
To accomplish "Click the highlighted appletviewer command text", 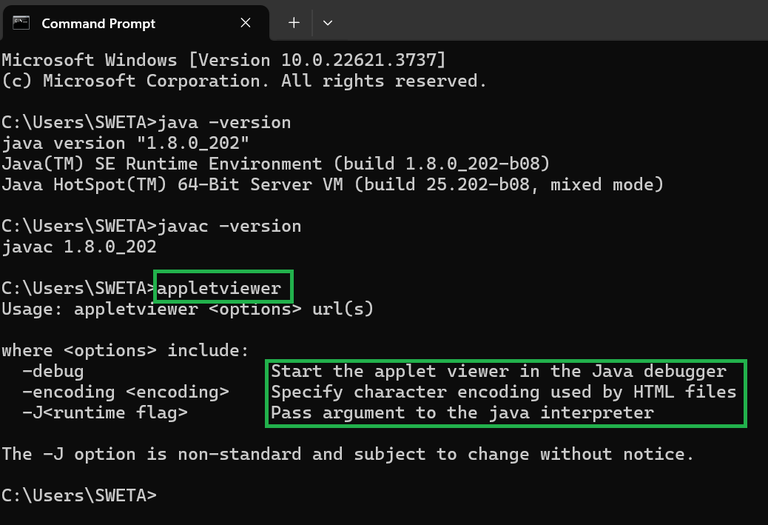I will point(219,288).
